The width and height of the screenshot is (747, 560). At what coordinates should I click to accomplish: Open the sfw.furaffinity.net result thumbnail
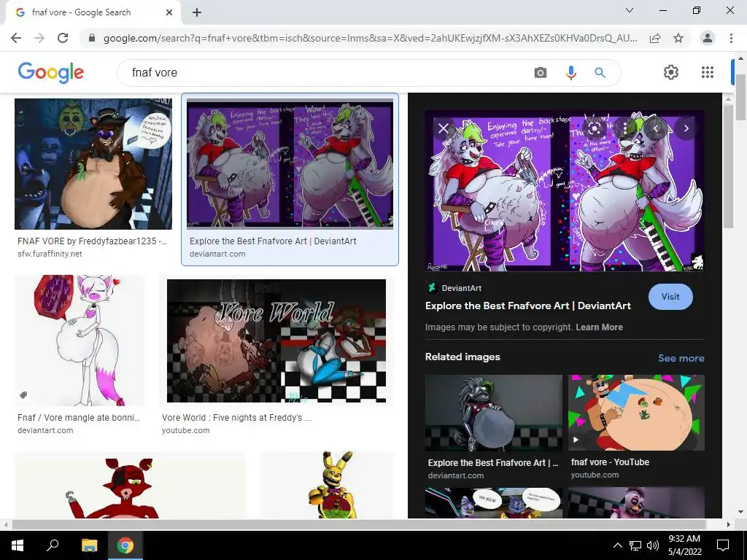pos(93,164)
